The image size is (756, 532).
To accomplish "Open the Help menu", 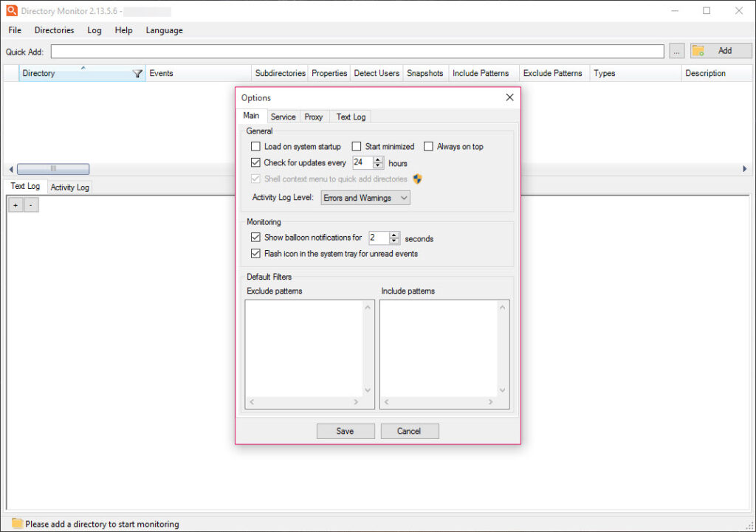I will [123, 30].
